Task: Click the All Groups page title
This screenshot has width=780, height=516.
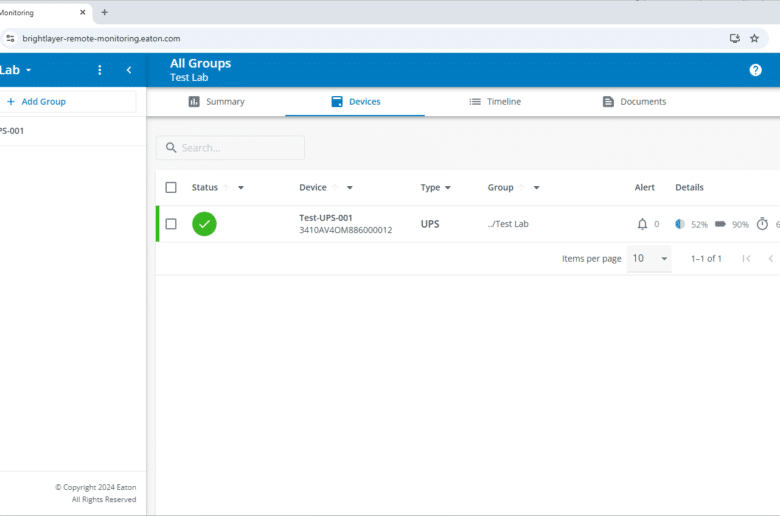Action: tap(200, 64)
